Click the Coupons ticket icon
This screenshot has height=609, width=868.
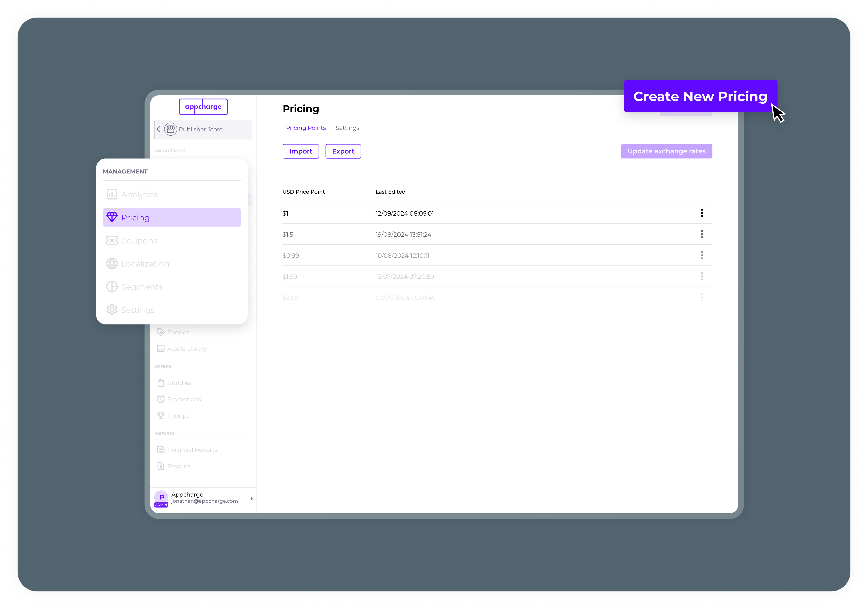point(112,241)
